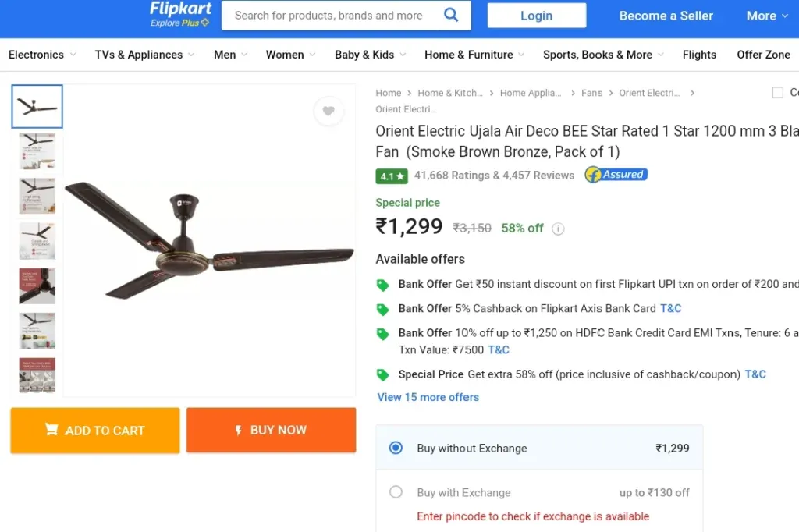Go to Offer Zone
The height and width of the screenshot is (532, 799).
click(x=763, y=55)
